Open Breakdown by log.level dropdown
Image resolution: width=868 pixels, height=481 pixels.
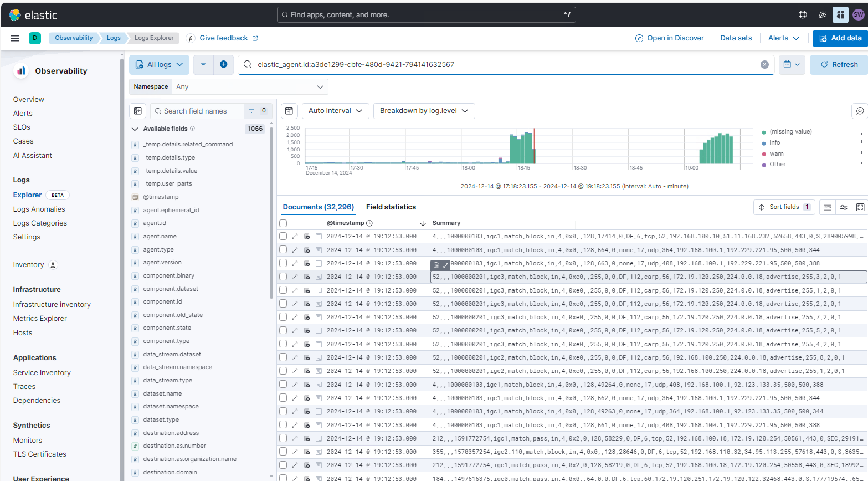(424, 111)
